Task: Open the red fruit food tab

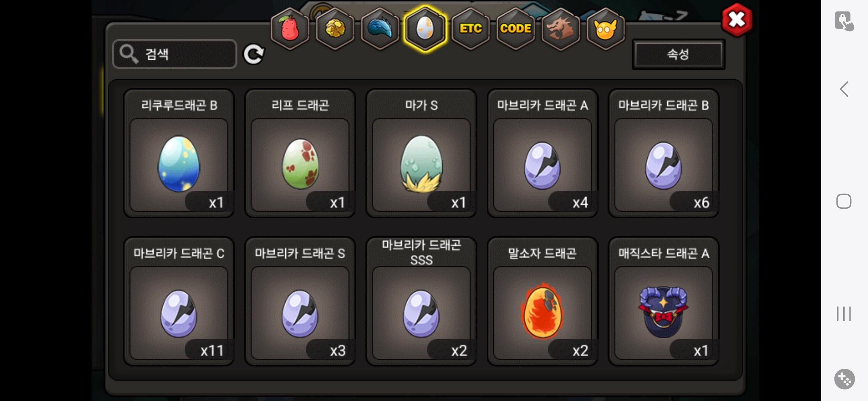Action: click(x=290, y=29)
